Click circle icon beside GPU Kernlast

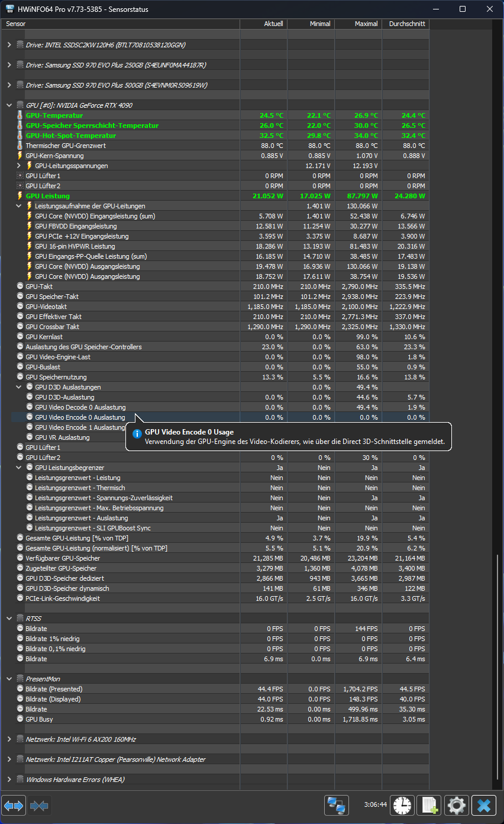(20, 337)
